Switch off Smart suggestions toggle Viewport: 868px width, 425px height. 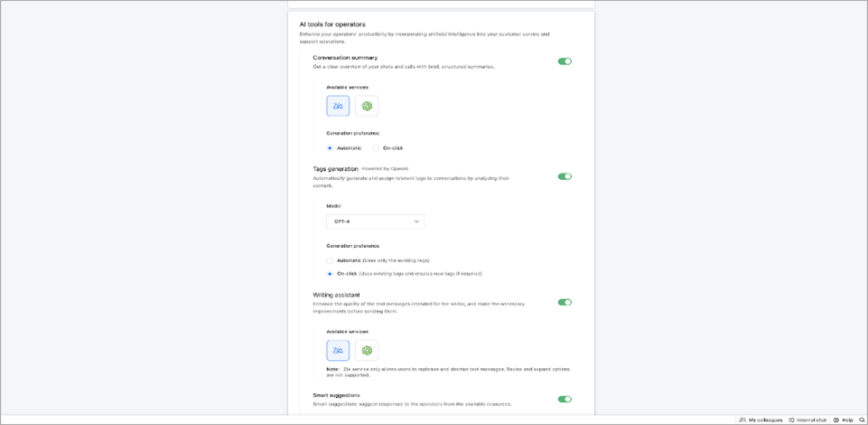(x=565, y=399)
